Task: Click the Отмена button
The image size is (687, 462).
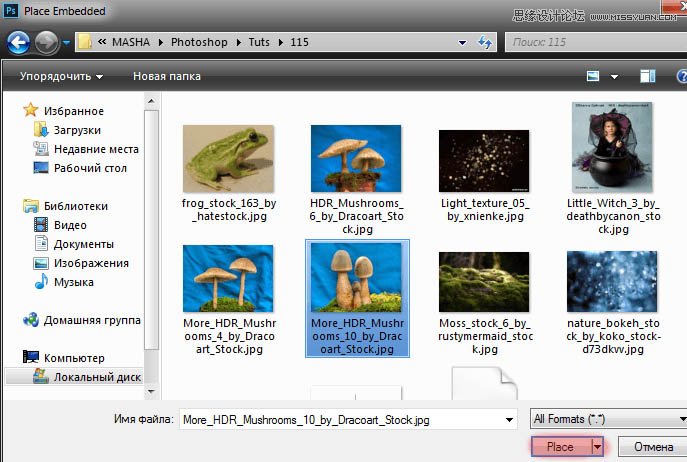Action: (653, 447)
